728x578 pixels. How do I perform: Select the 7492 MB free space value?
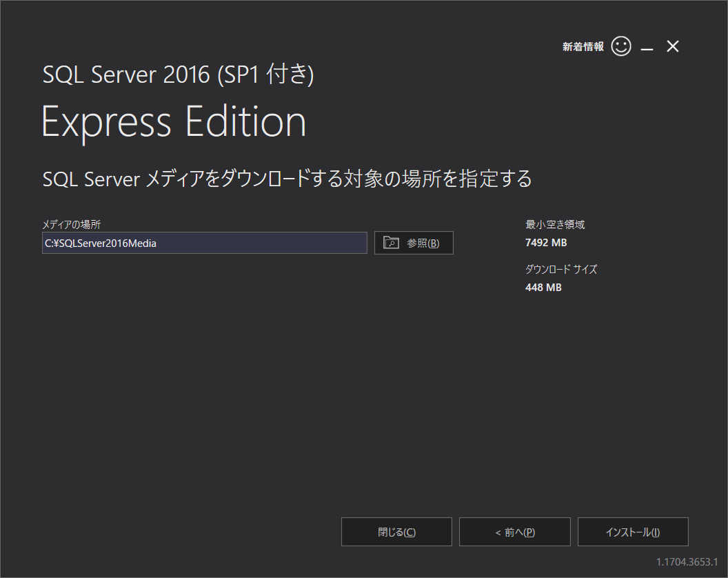tap(546, 243)
